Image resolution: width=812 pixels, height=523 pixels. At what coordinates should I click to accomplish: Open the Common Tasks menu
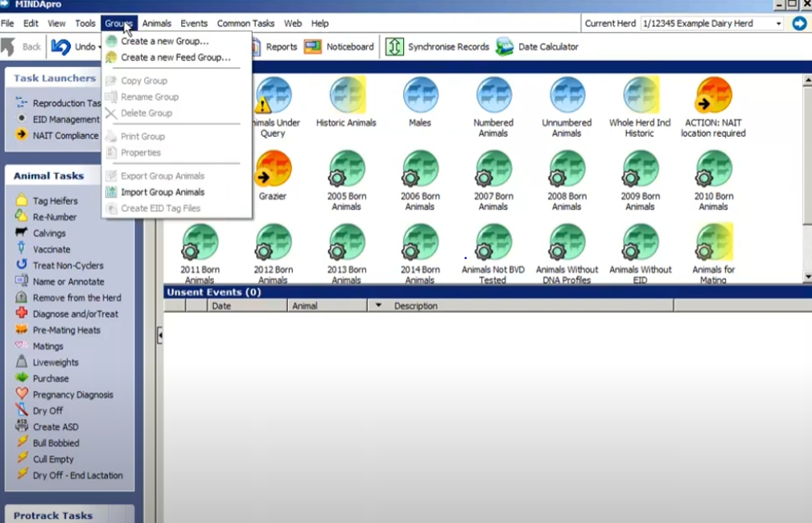245,23
